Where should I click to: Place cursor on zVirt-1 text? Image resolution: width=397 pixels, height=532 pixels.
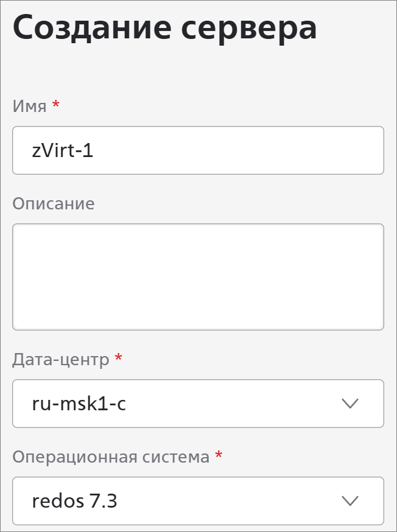click(x=63, y=150)
